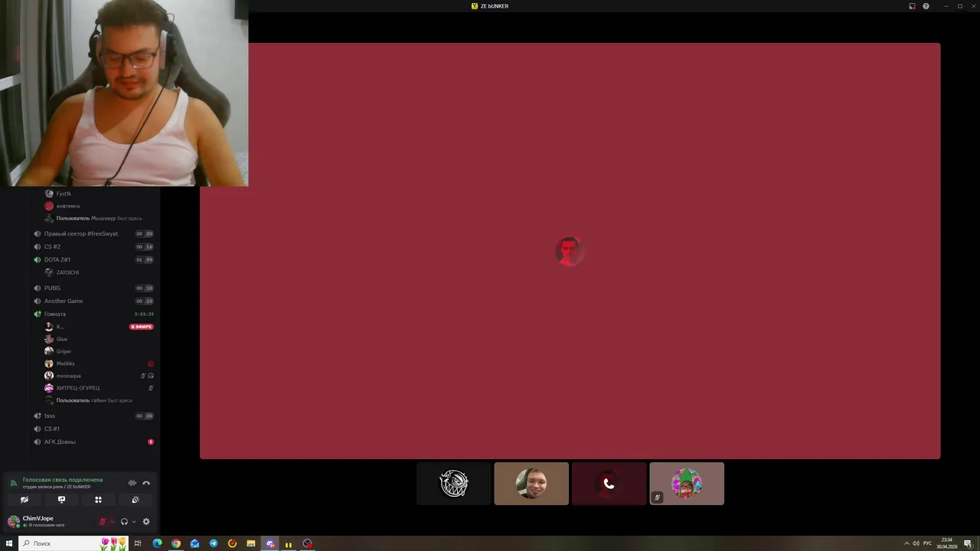Start screen sharing from voice panel
Screen dimensions: 980x551
pos(61,500)
